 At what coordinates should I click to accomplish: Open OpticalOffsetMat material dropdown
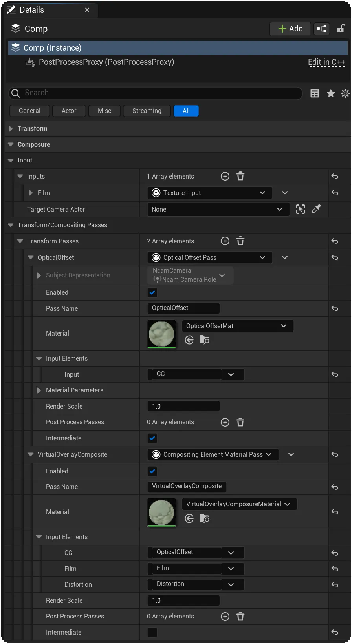[x=238, y=326]
